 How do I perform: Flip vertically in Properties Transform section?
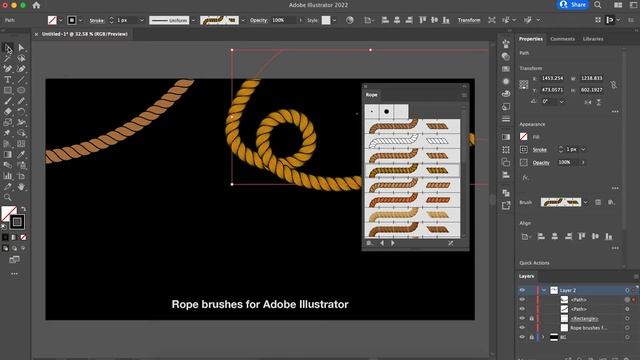(x=599, y=102)
